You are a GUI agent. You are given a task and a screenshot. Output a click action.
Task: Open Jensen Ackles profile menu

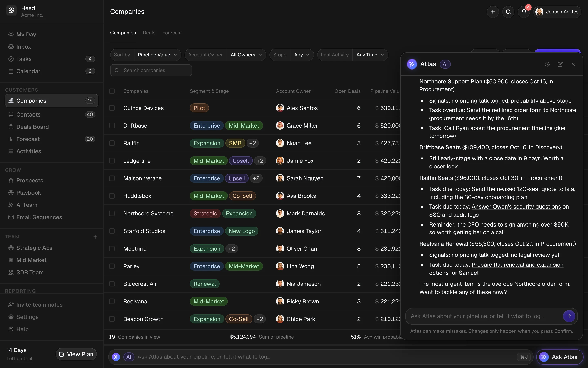pyautogui.click(x=557, y=12)
